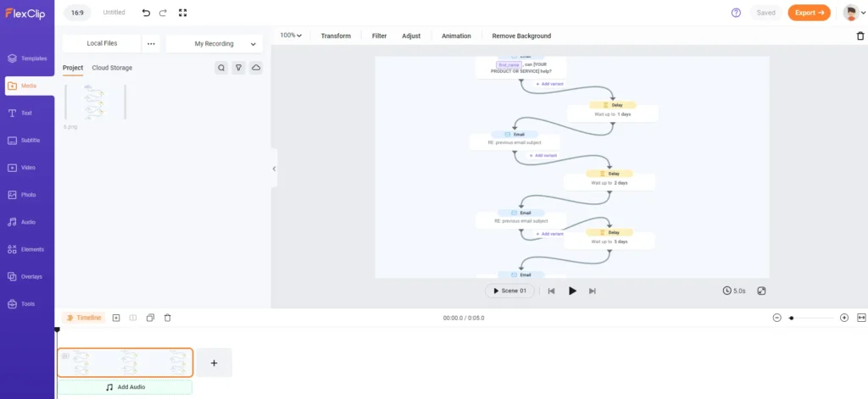Delete the scene with the timeline trash icon

[x=168, y=318]
